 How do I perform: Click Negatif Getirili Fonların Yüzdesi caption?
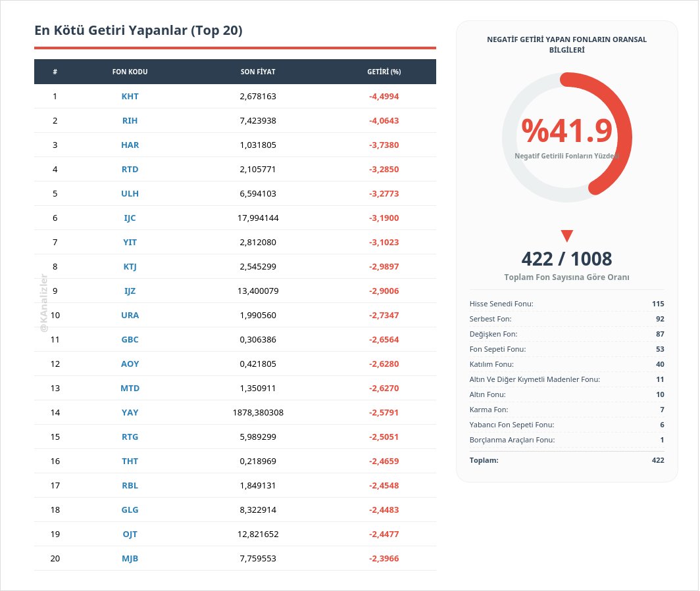[567, 156]
